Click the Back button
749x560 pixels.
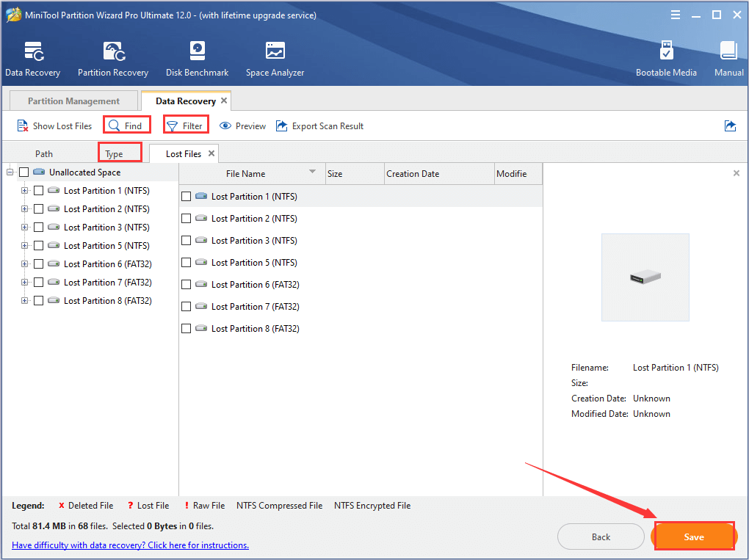point(601,537)
